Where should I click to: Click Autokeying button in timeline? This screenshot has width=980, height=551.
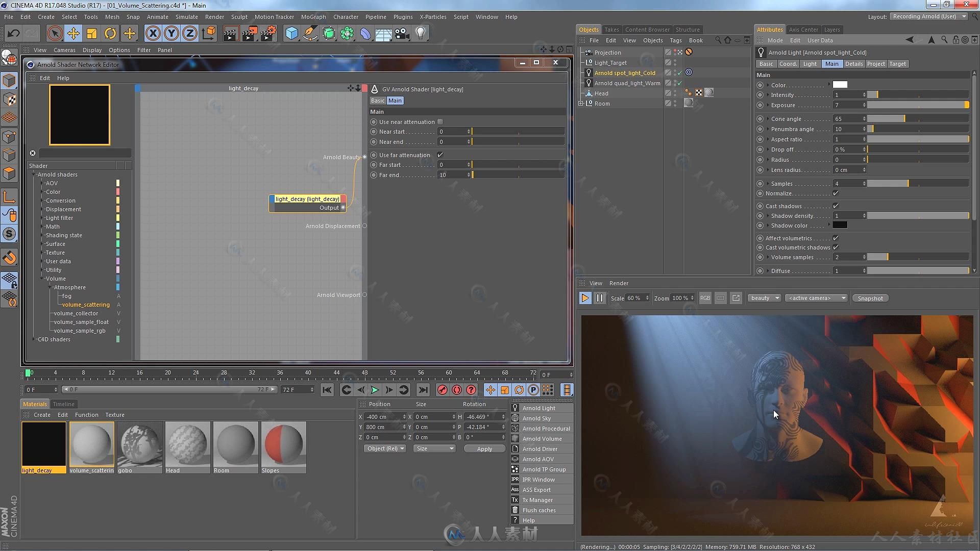pos(457,390)
